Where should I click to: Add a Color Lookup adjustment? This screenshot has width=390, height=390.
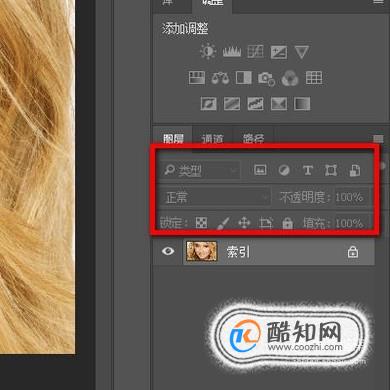click(x=314, y=78)
